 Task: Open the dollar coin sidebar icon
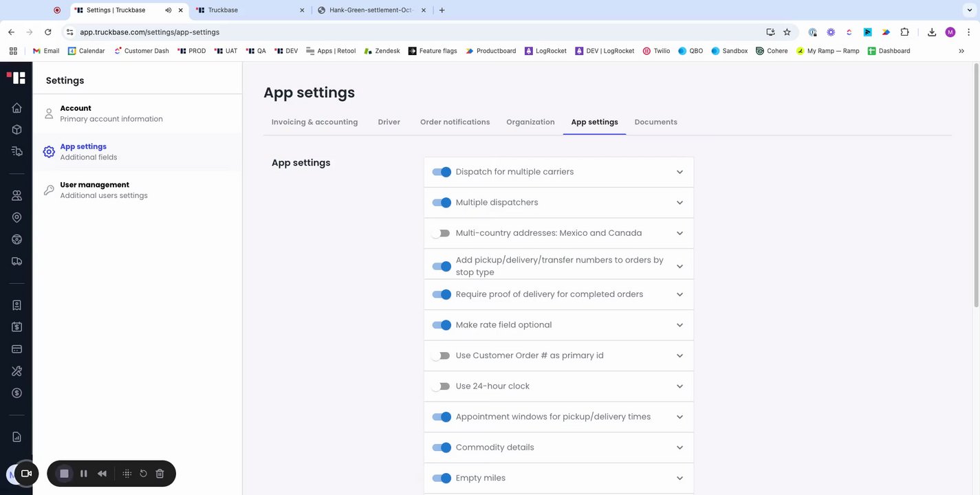point(17,393)
